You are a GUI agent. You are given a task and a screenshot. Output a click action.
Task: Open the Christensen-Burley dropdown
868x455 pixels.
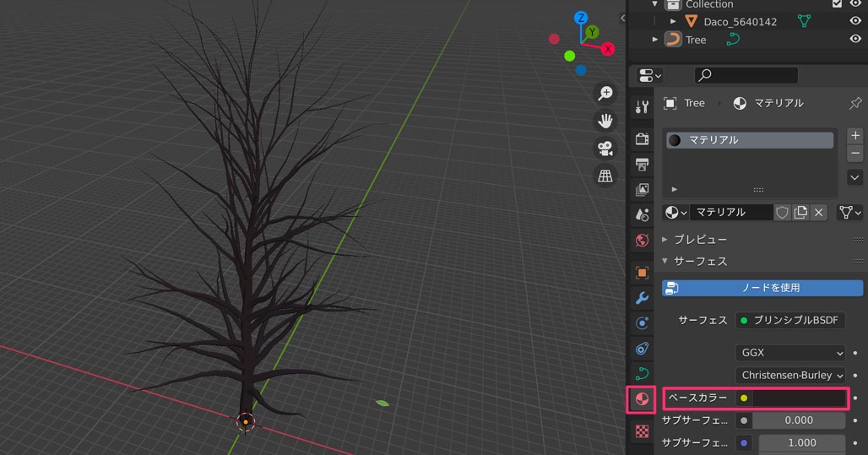790,376
